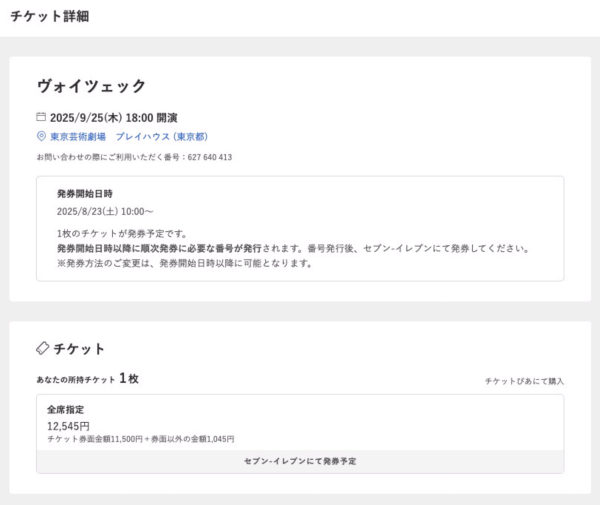The height and width of the screenshot is (505, 600).
Task: Select the ヴォイツェック event title
Action: [x=91, y=86]
